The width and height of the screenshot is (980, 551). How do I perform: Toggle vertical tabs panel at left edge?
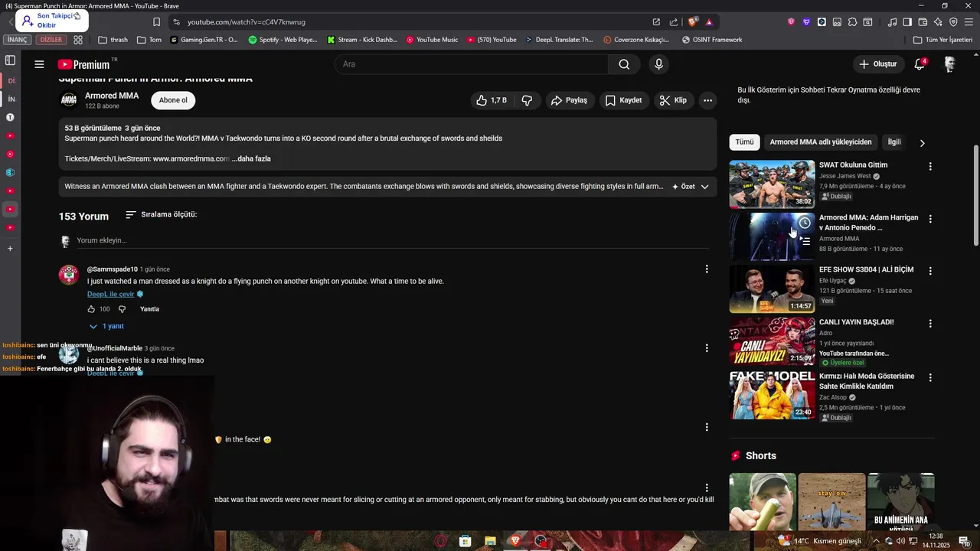coord(10,60)
